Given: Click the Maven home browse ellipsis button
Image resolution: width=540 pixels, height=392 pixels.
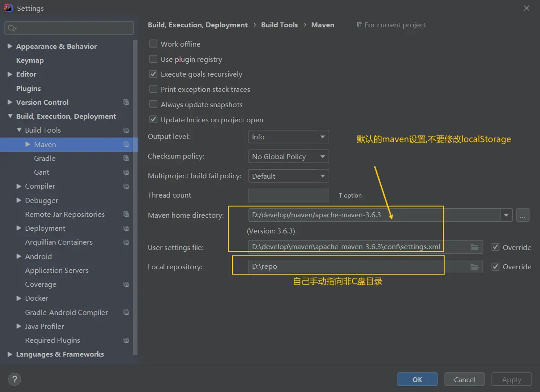Looking at the screenshot, I should coord(523,215).
